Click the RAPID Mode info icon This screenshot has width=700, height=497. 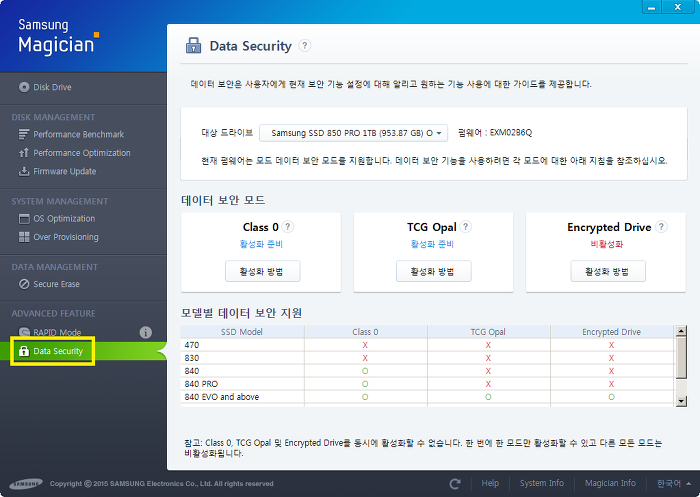(x=146, y=333)
